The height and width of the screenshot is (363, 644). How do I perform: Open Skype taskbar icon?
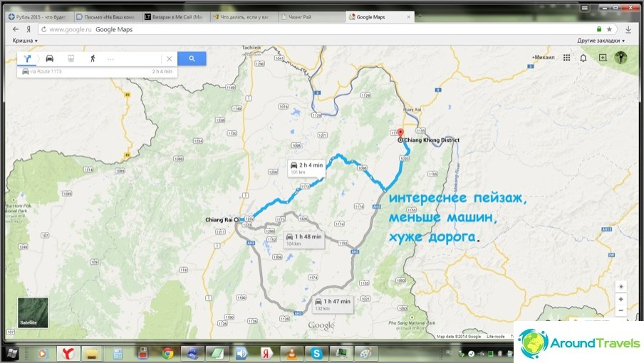(x=316, y=353)
